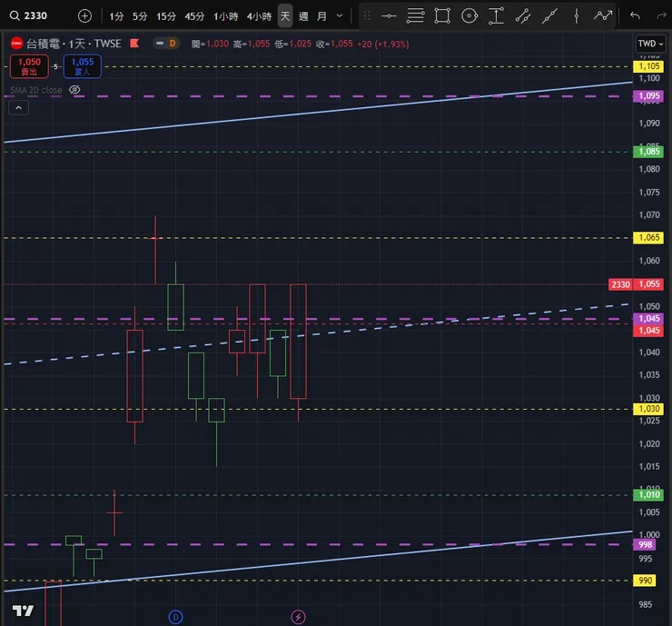672x626 pixels.
Task: Switch to the 45分 timeframe
Action: pyautogui.click(x=194, y=16)
